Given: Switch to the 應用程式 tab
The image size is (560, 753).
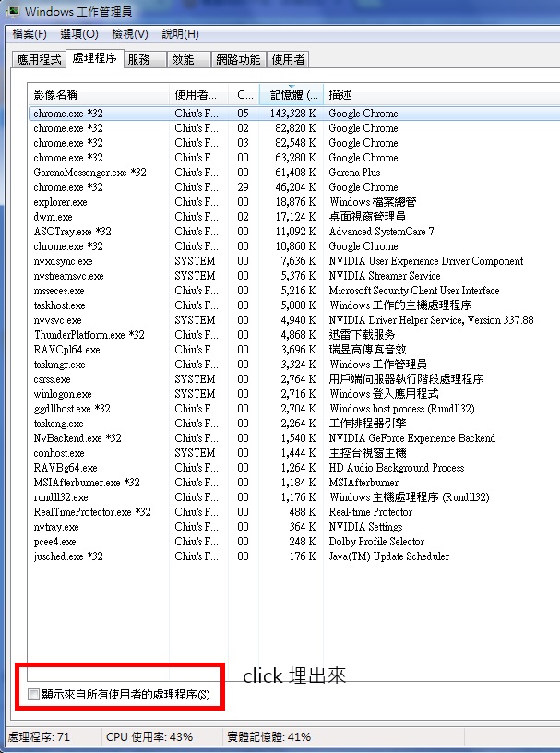Looking at the screenshot, I should [39, 60].
